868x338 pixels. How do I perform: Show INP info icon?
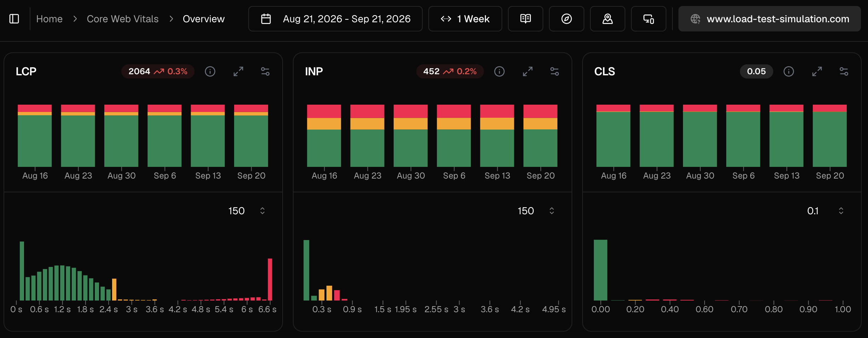(499, 71)
